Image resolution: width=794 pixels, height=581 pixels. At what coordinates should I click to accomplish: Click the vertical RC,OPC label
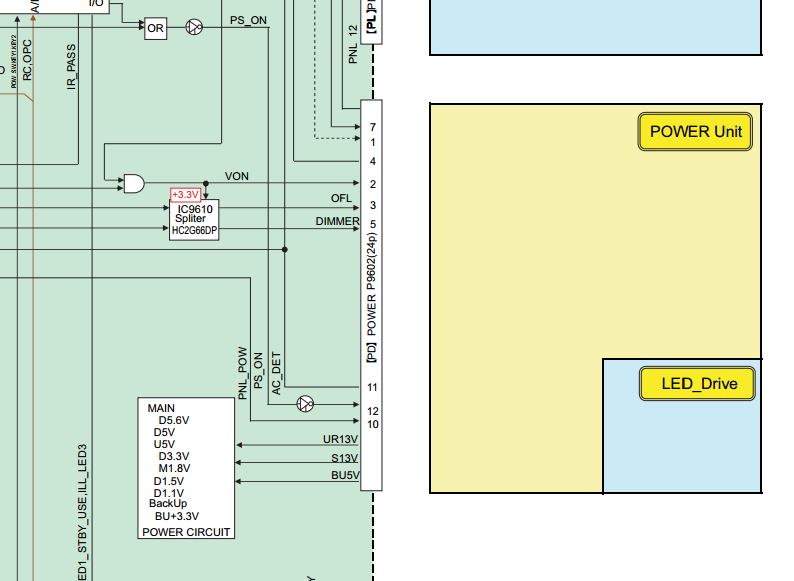pos(27,60)
